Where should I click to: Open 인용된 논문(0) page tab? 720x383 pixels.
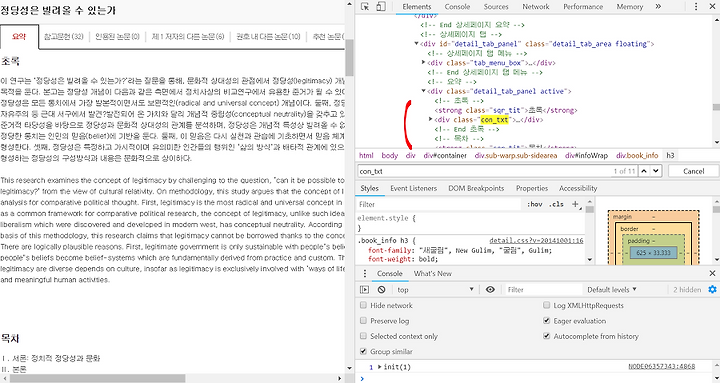[117, 36]
